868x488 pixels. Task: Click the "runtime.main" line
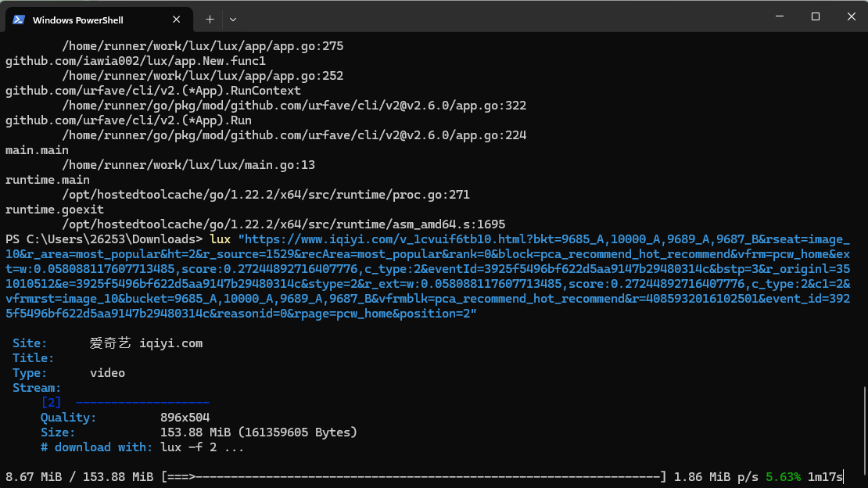click(48, 180)
